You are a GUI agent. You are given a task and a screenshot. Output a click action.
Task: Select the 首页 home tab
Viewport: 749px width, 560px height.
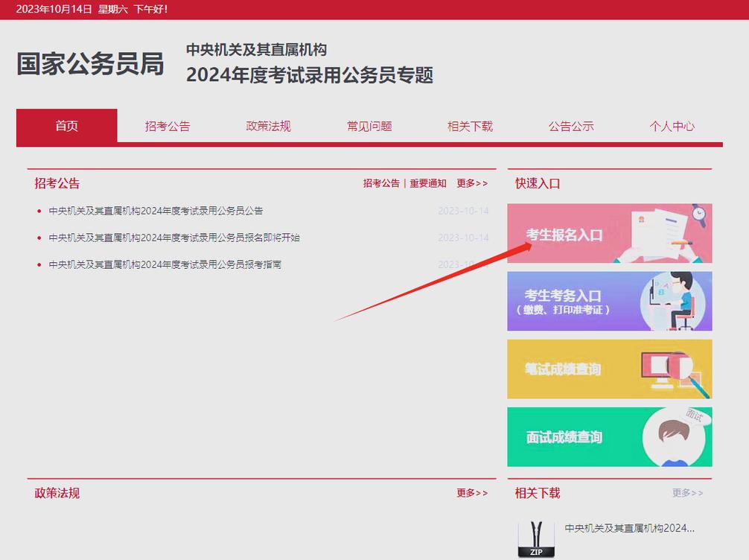click(x=66, y=126)
